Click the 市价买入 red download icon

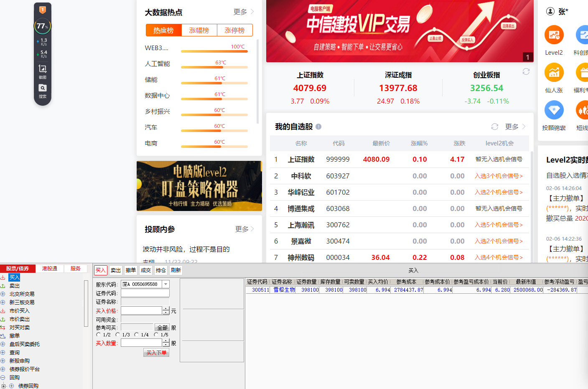[3, 311]
